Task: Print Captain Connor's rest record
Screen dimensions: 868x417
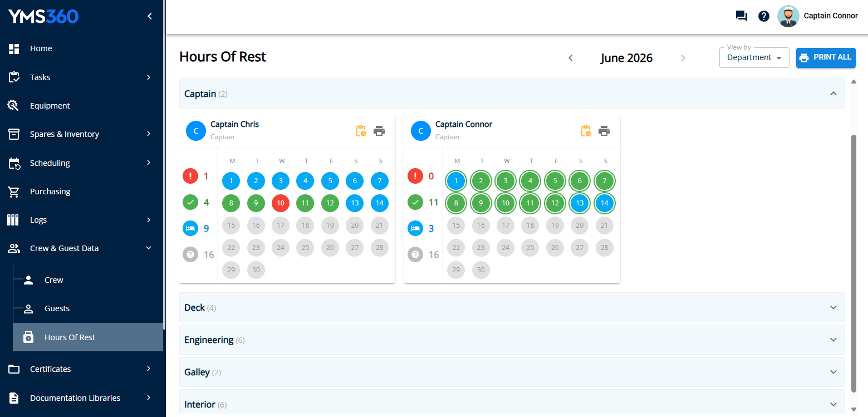Action: click(604, 131)
